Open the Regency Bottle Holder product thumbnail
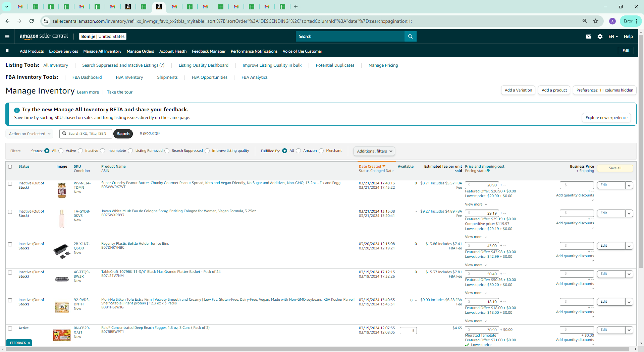 coord(62,251)
